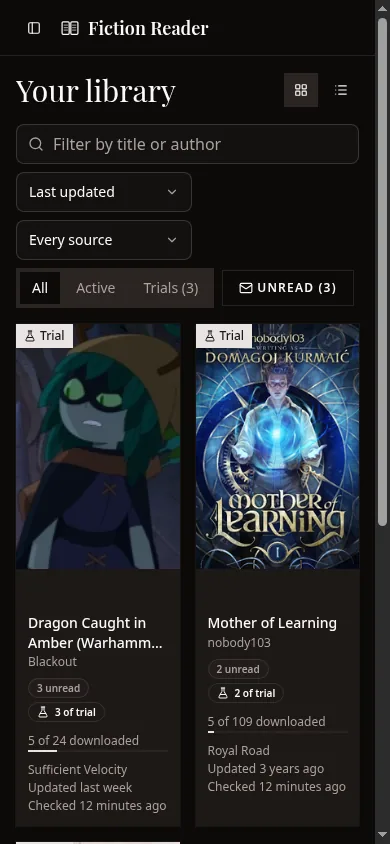Image resolution: width=390 pixels, height=844 pixels.
Task: Click the 3 unread badge
Action: pyautogui.click(x=58, y=688)
